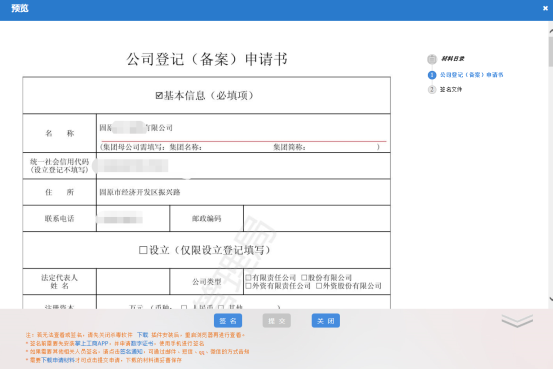Image resolution: width=554 pixels, height=370 pixels.
Task: Click the 统一社会信用代码 label cell
Action: [x=59, y=166]
